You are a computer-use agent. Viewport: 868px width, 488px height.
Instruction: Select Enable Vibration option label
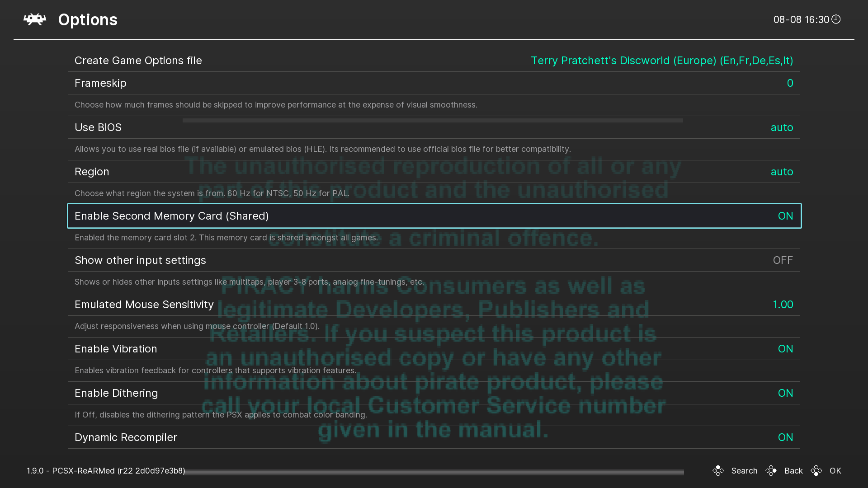click(x=116, y=349)
